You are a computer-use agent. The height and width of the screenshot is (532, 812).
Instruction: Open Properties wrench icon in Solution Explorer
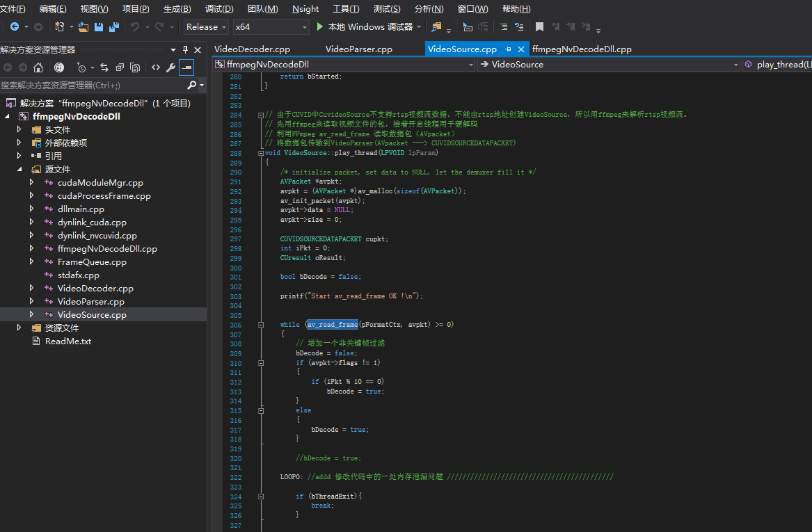[170, 67]
